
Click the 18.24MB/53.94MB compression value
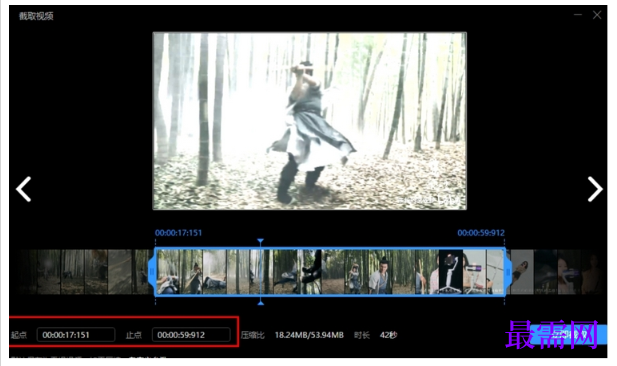pos(309,335)
